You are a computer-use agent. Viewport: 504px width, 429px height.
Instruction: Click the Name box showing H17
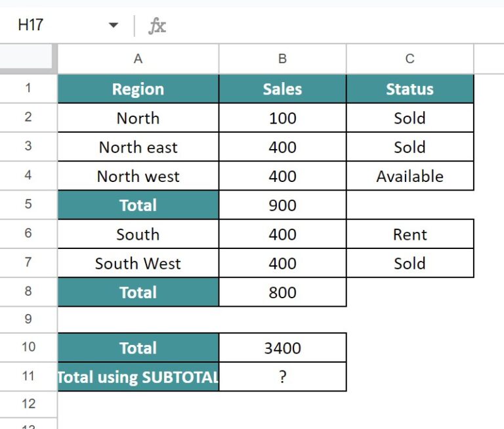tap(31, 25)
